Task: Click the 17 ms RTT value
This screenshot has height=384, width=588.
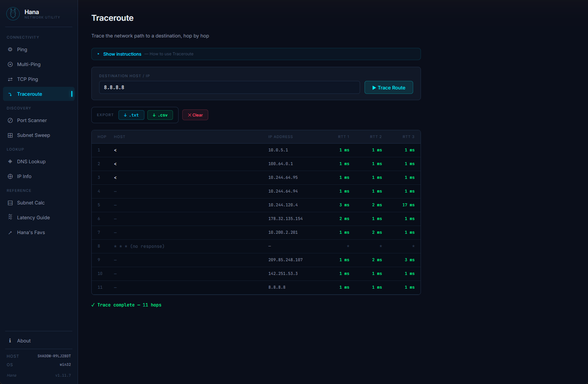Action: click(x=408, y=205)
